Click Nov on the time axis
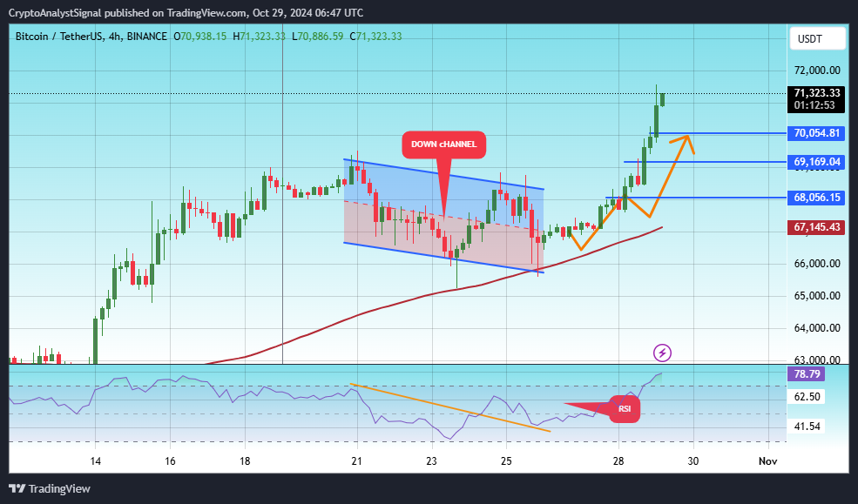858x504 pixels. click(x=767, y=461)
